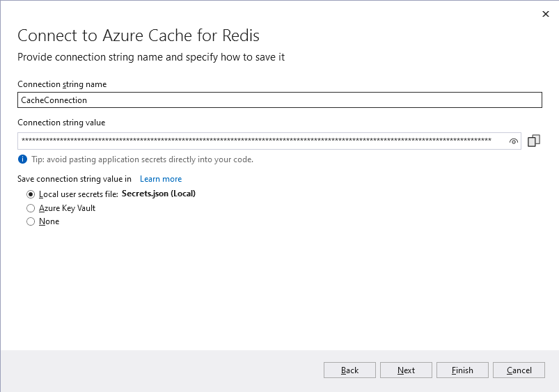
Task: Choose the Azure Key Vault radio option
Action: pyautogui.click(x=31, y=208)
